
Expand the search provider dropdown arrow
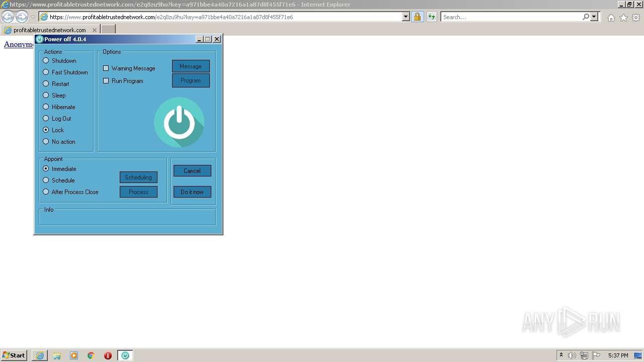tap(594, 17)
